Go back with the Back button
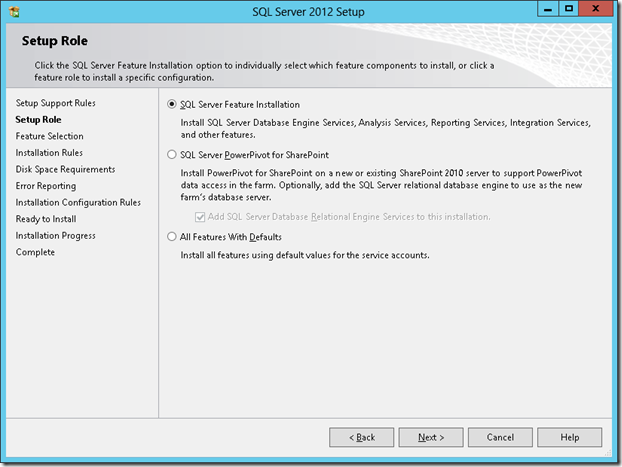The height and width of the screenshot is (467, 622). 361,437
